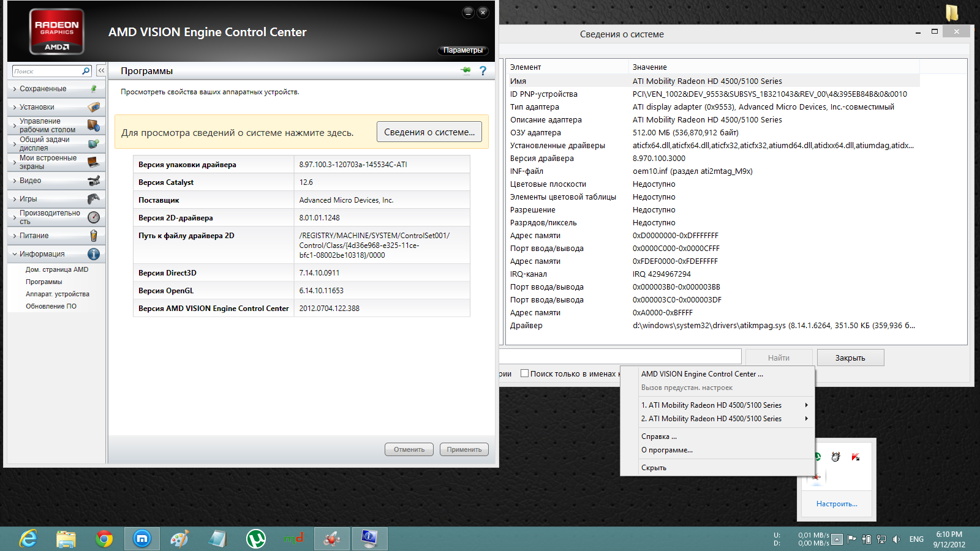Viewport: 980px width, 551px height.
Task: Choose Скрыть from the tray context menu
Action: (654, 468)
